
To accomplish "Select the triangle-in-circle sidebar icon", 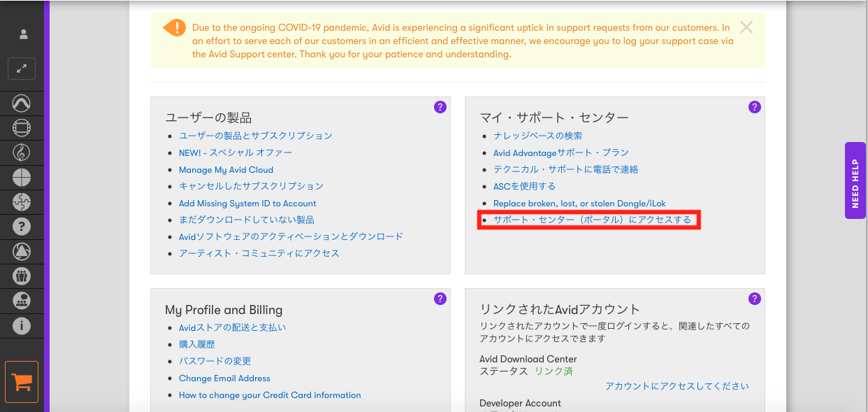I will click(x=22, y=251).
